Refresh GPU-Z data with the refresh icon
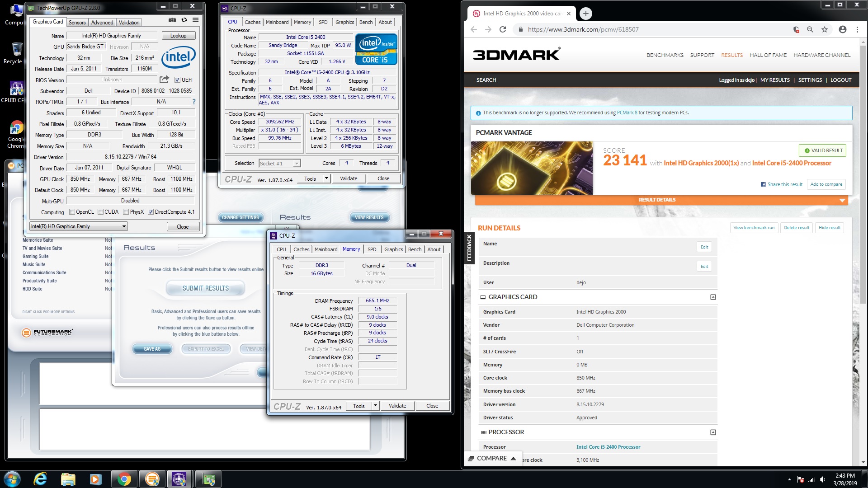Viewport: 868px width, 488px height. 184,20
